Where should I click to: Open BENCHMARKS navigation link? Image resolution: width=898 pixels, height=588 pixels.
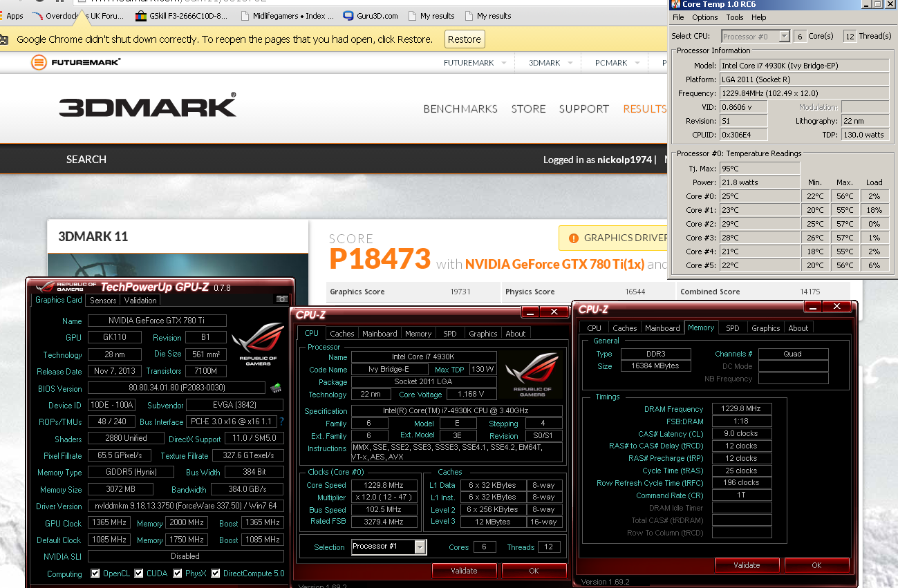[x=460, y=109]
